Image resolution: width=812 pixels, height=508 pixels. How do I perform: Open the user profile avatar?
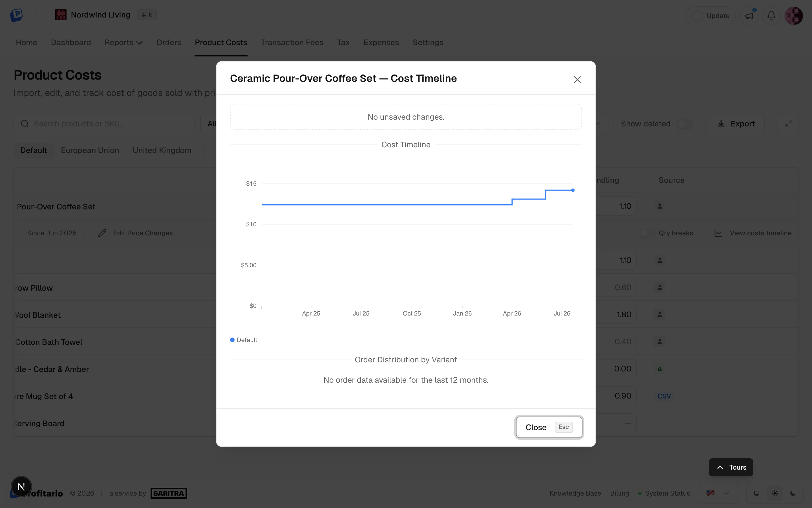[794, 16]
